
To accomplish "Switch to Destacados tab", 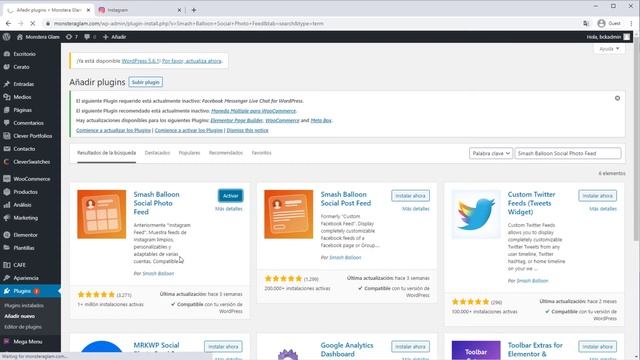I will [x=157, y=153].
